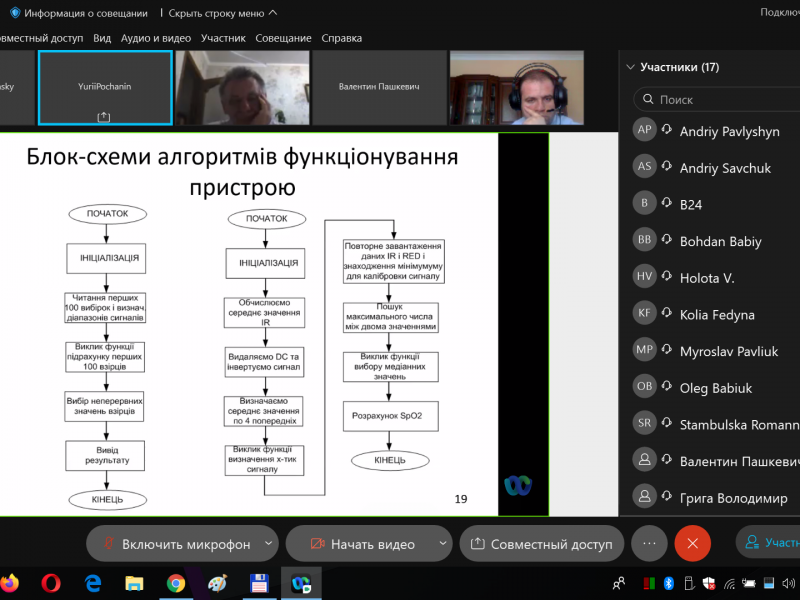This screenshot has width=800, height=600.
Task: Expand microphone options dropdown arrow
Action: (x=268, y=544)
